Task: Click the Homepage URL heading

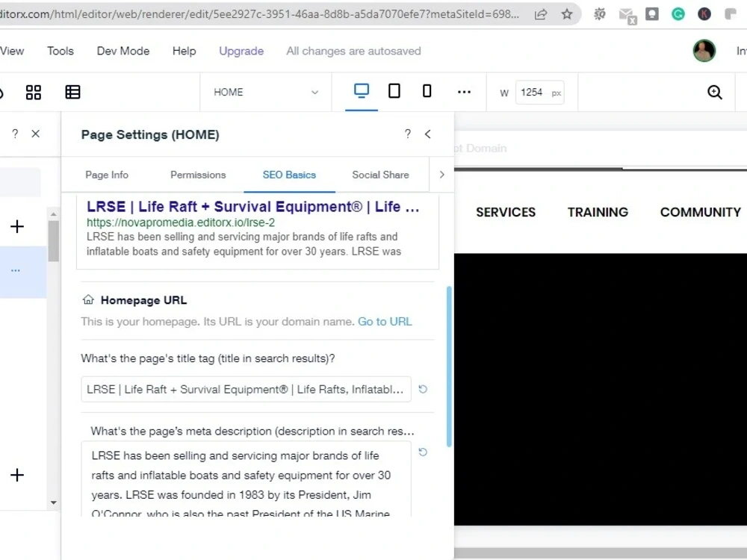Action: (143, 300)
